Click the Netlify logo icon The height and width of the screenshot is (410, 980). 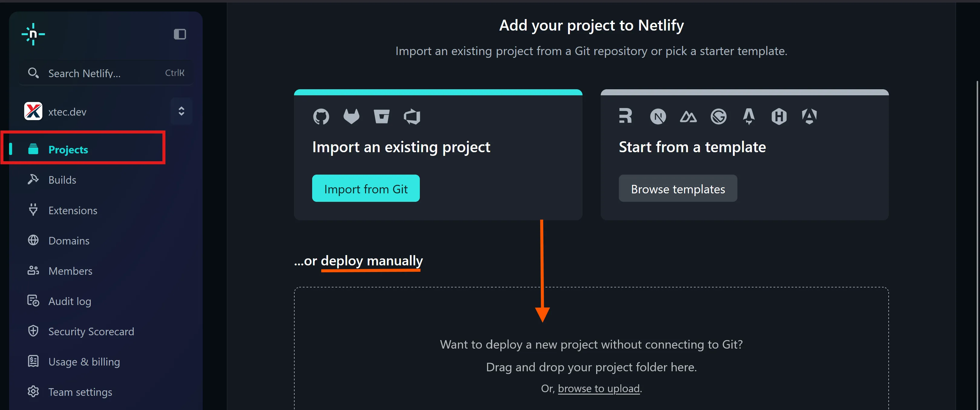coord(34,34)
